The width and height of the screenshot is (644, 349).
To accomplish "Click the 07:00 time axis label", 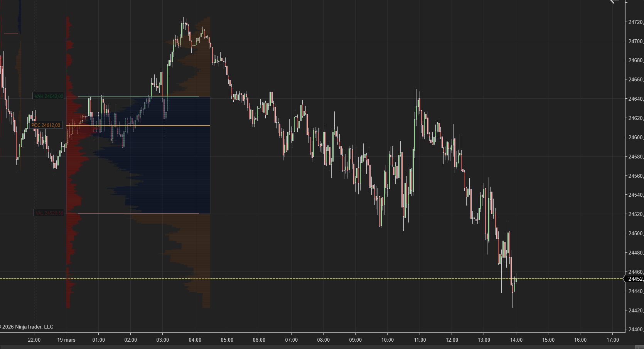I will pos(292,340).
